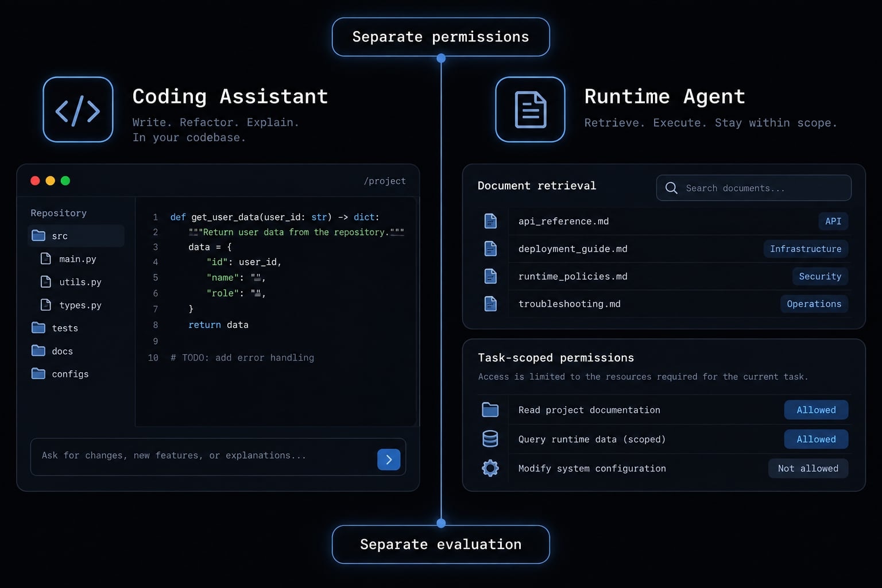Click the search magnifier icon
This screenshot has width=882, height=588.
tap(671, 188)
